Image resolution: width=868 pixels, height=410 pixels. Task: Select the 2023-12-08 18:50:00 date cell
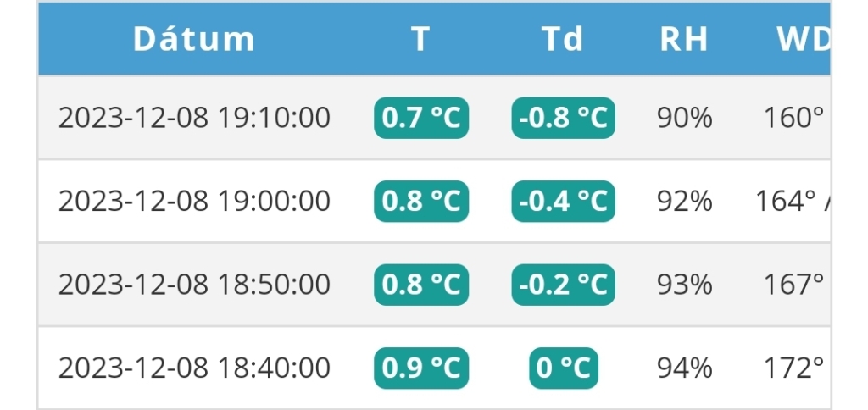click(x=194, y=285)
